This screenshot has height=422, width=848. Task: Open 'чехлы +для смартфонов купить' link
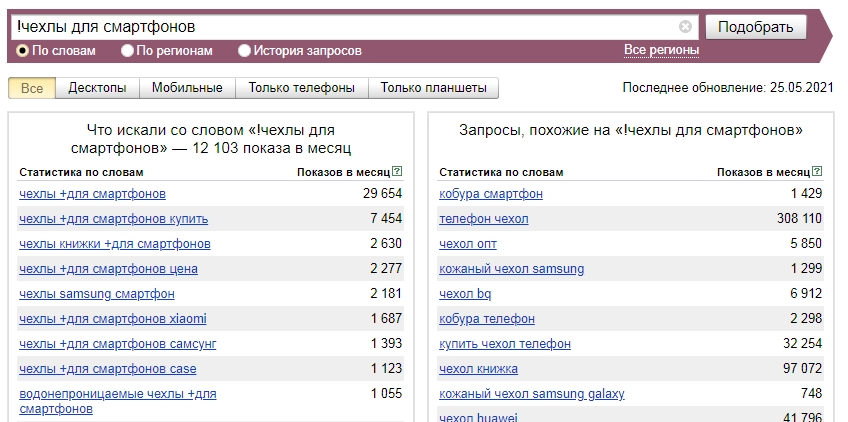pyautogui.click(x=114, y=219)
